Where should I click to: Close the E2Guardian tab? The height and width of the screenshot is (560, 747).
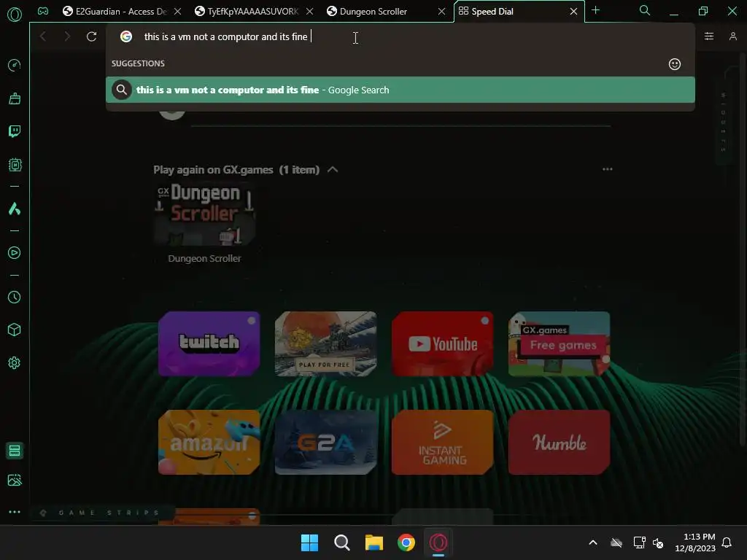(177, 12)
